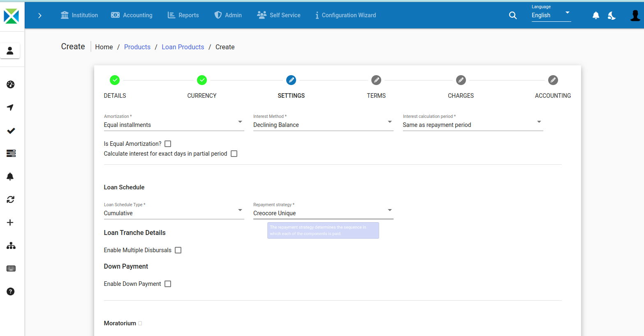Open the Accounting menu

132,15
